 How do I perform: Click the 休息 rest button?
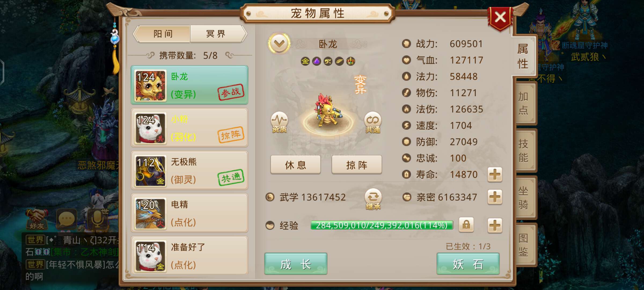(295, 165)
